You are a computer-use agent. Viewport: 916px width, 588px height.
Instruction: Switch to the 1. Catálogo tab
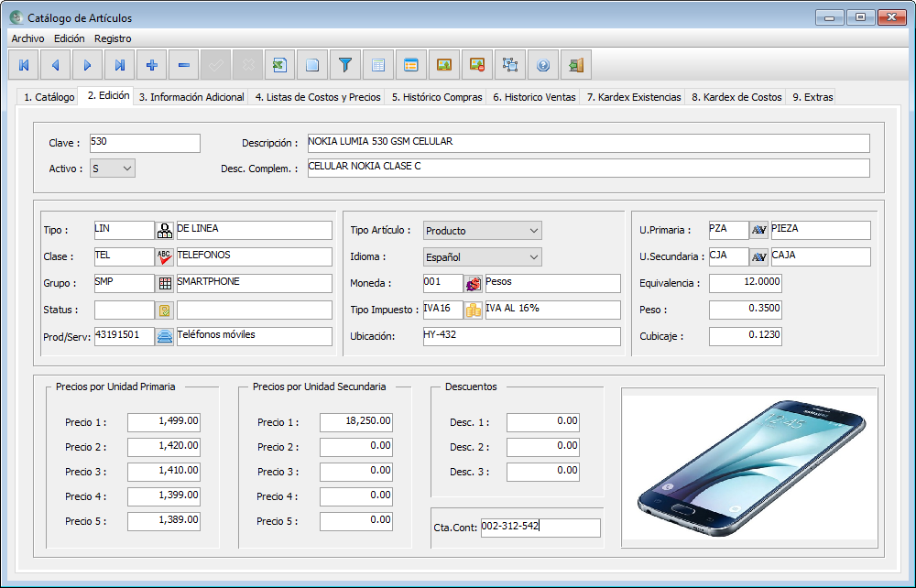click(x=49, y=97)
